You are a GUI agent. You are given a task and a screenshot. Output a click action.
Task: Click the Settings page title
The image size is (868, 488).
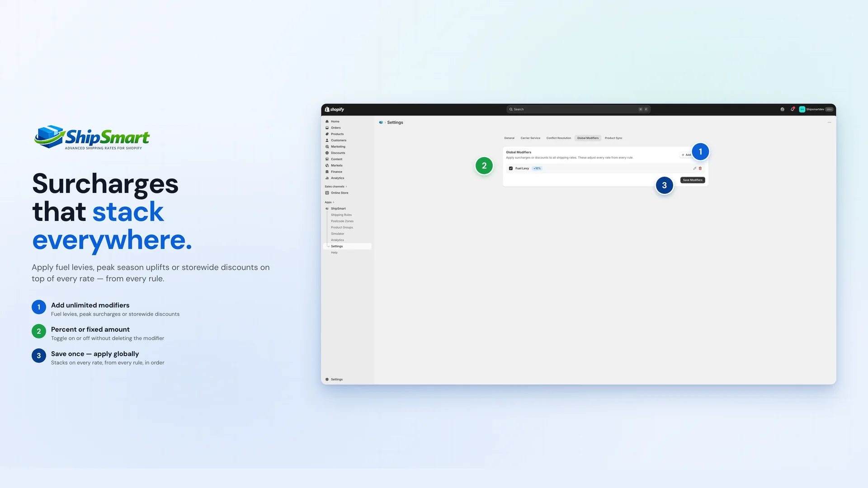coord(395,122)
